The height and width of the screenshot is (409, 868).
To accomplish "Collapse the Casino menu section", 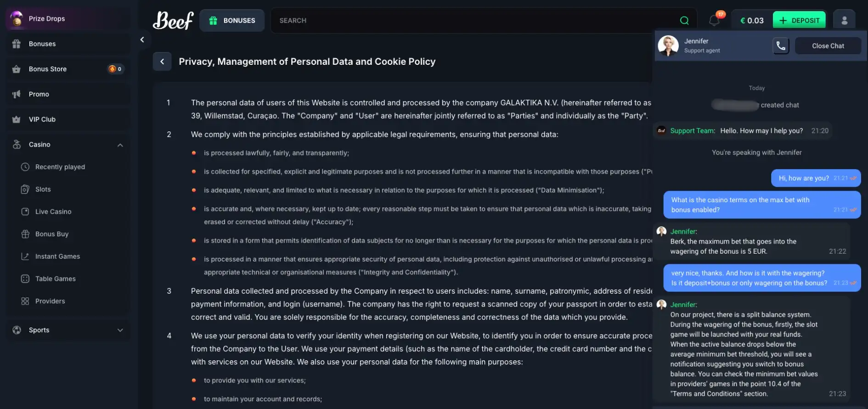I will click(x=120, y=145).
